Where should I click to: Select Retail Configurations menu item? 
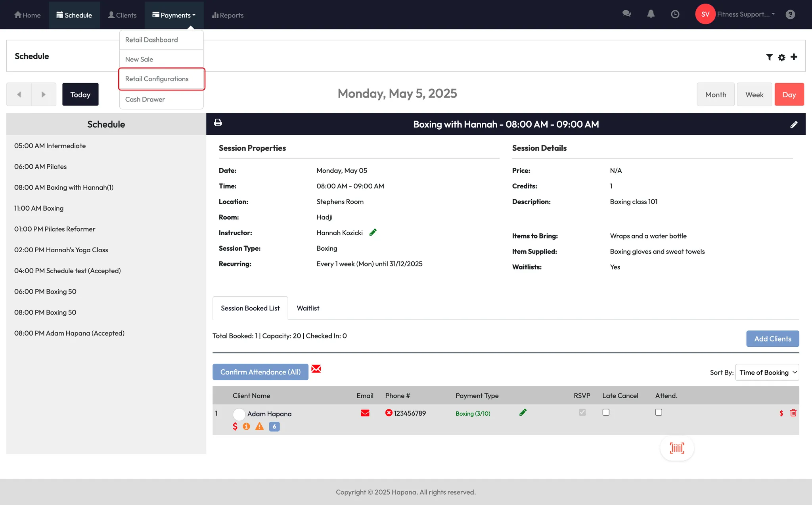click(x=157, y=79)
